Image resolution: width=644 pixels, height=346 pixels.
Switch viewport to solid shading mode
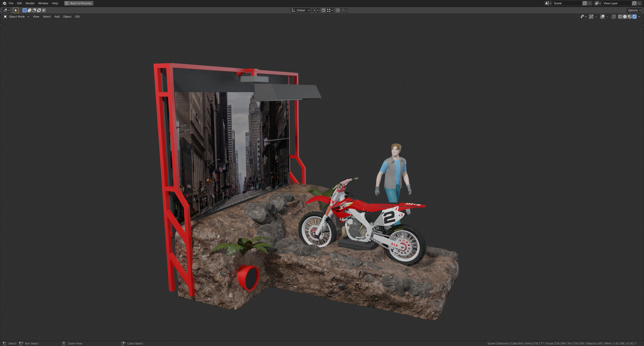(625, 17)
